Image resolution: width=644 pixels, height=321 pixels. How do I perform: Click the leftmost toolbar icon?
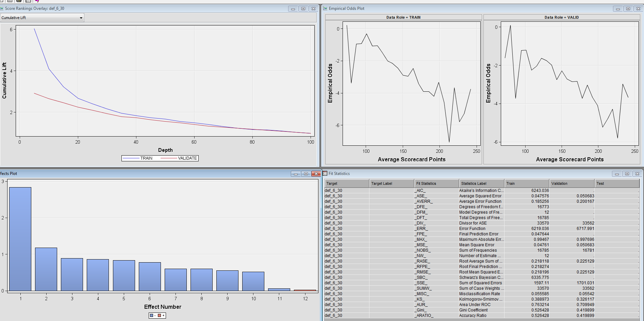click(1, 1)
